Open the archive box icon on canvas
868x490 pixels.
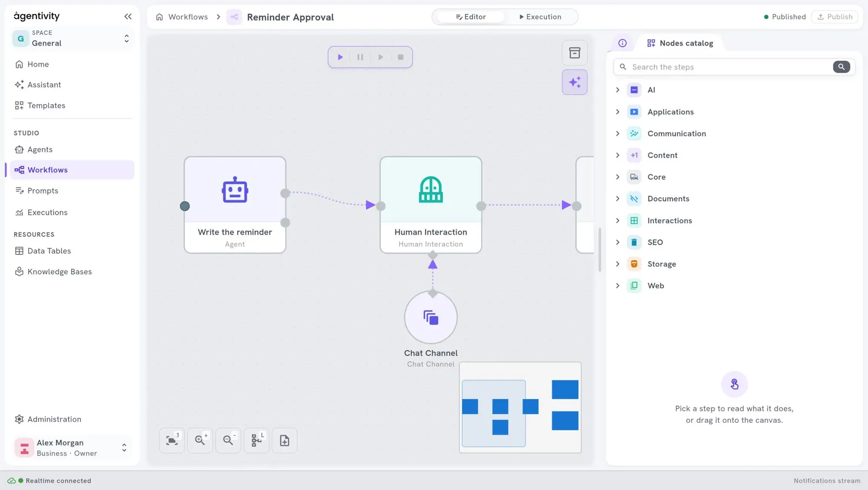click(575, 53)
